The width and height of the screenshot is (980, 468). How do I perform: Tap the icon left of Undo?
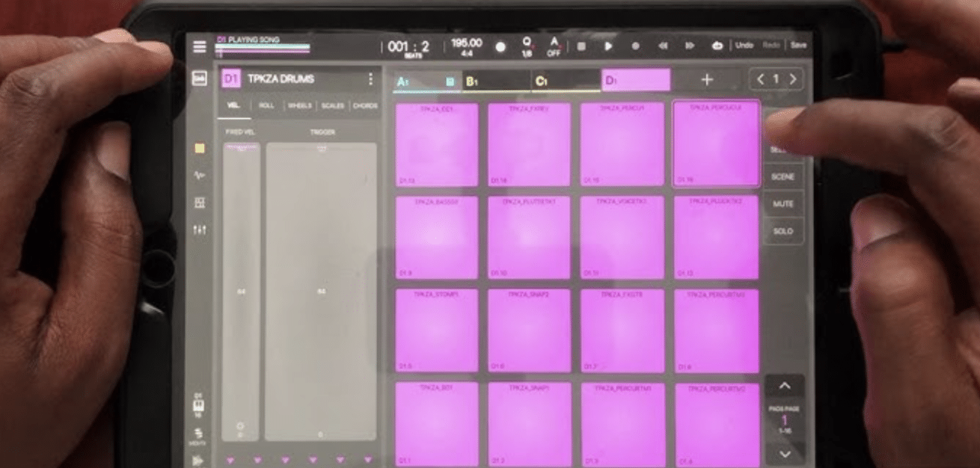tap(717, 46)
